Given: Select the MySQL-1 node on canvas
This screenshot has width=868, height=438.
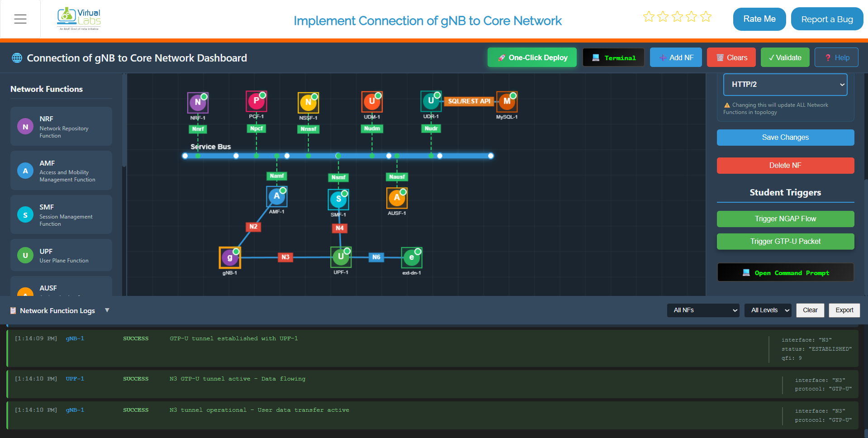Looking at the screenshot, I should click(x=507, y=101).
